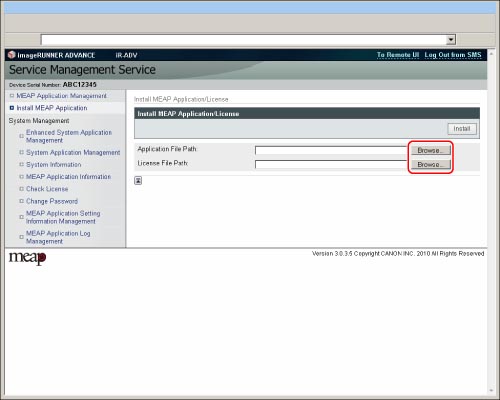Image resolution: width=500 pixels, height=400 pixels.
Task: Click the iR-ADV model text
Action: (x=126, y=55)
